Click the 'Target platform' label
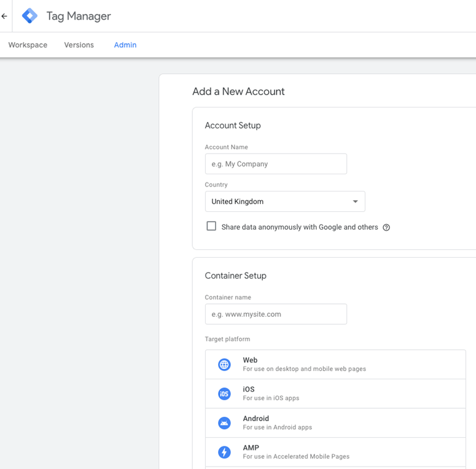Image resolution: width=476 pixels, height=469 pixels. (x=227, y=339)
